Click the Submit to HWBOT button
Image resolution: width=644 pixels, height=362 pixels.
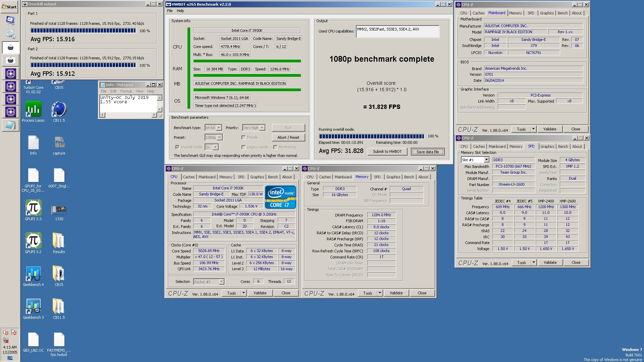tap(387, 152)
